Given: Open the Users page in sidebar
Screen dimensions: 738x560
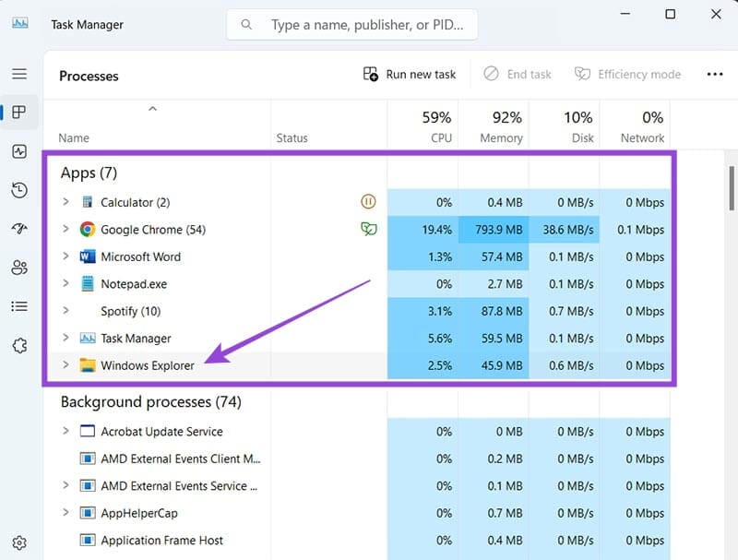Looking at the screenshot, I should click(x=19, y=268).
